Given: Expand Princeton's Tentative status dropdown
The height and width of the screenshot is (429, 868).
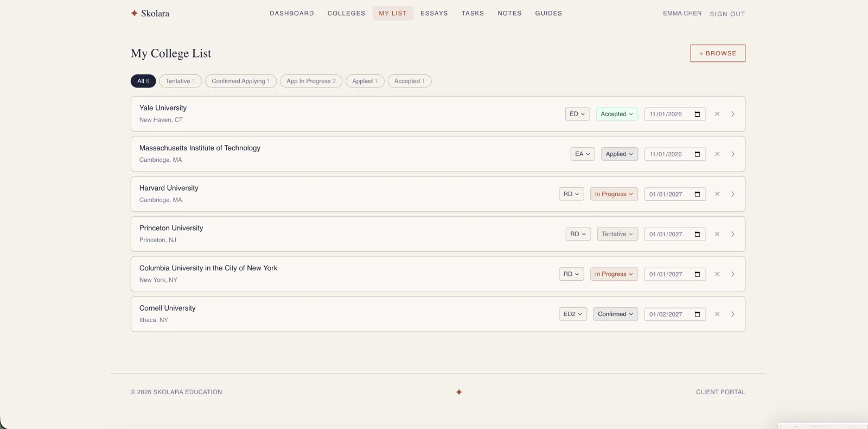Looking at the screenshot, I should click(617, 234).
